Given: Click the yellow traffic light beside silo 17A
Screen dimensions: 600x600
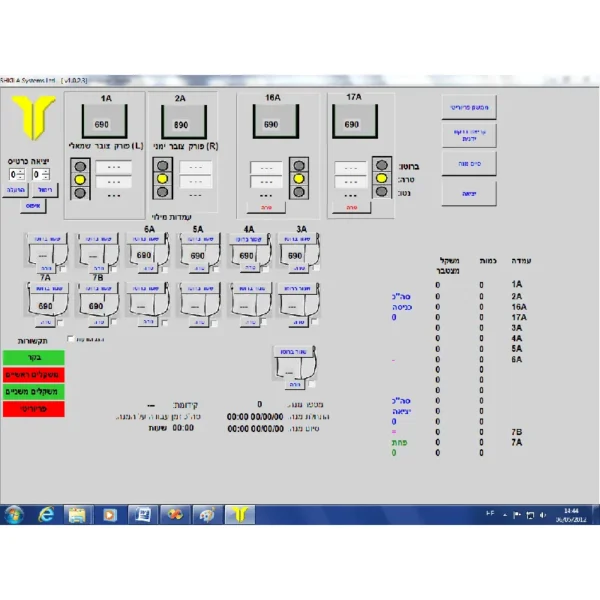Looking at the screenshot, I should [x=381, y=177].
